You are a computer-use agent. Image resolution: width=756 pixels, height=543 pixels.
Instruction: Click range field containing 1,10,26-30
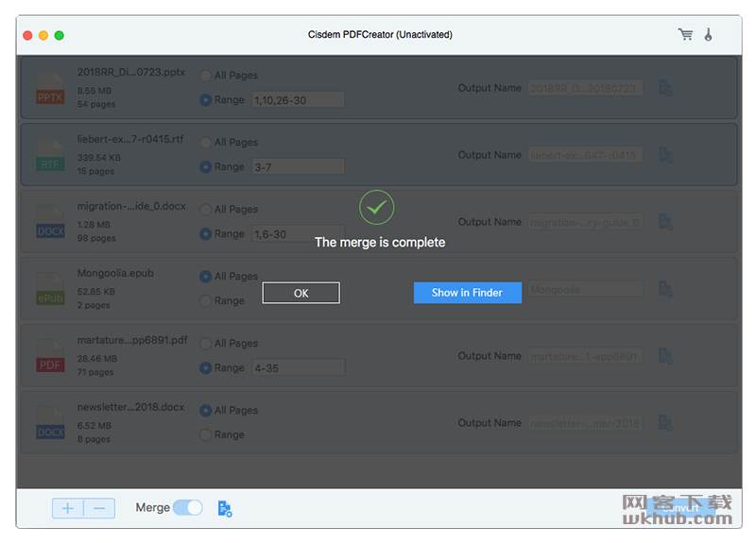pos(298,100)
